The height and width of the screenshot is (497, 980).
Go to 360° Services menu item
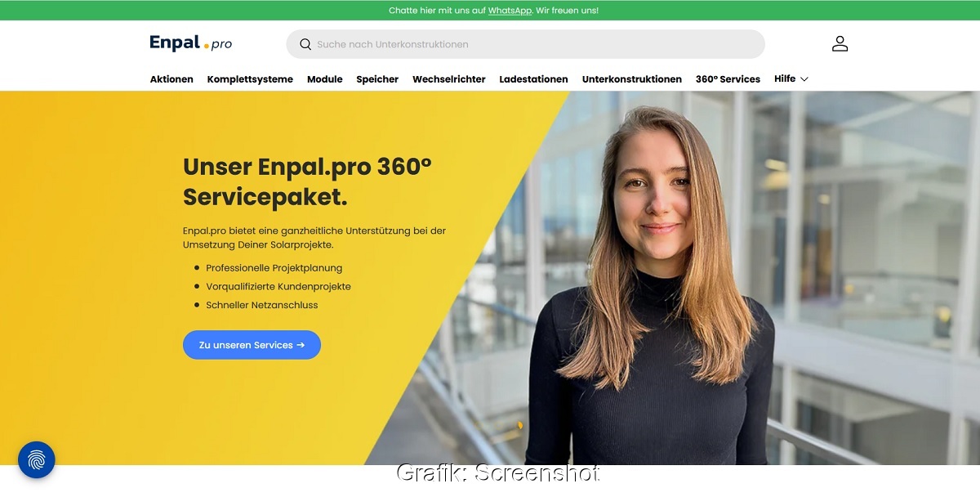pos(728,79)
